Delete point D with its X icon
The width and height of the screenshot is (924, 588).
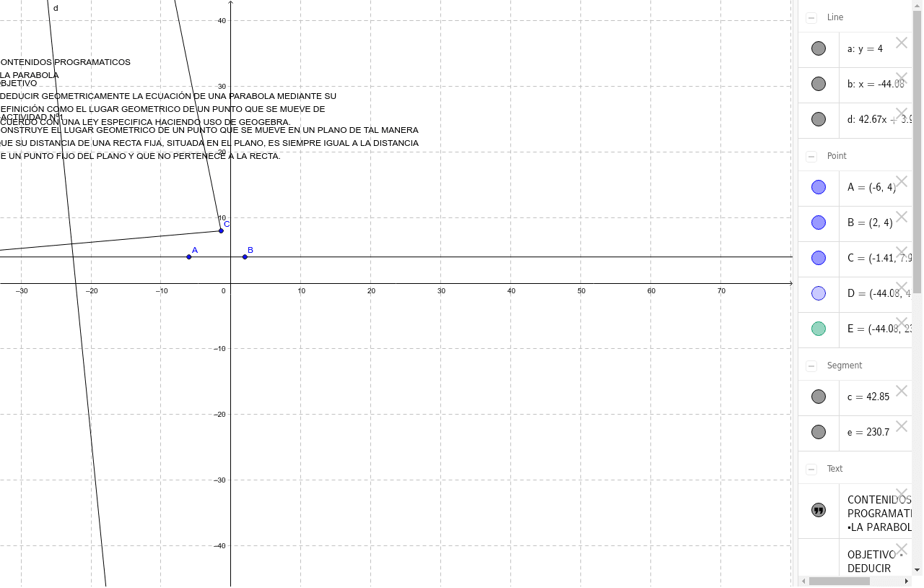pos(902,287)
